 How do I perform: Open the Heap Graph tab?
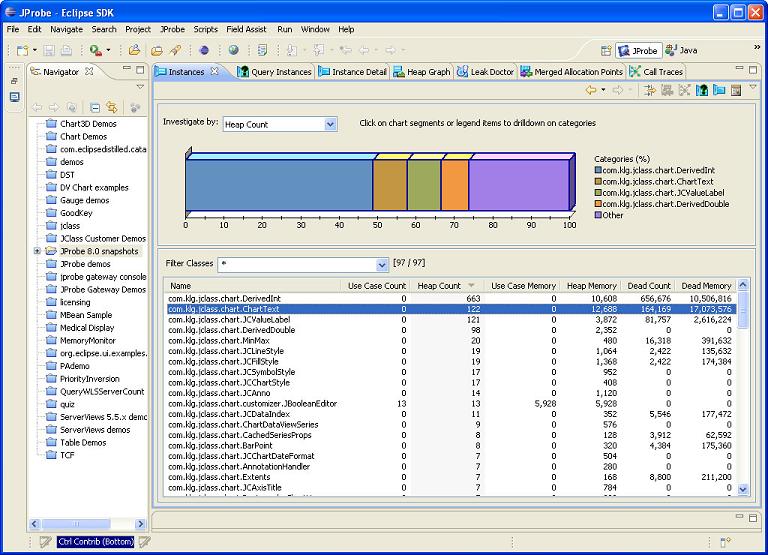422,72
